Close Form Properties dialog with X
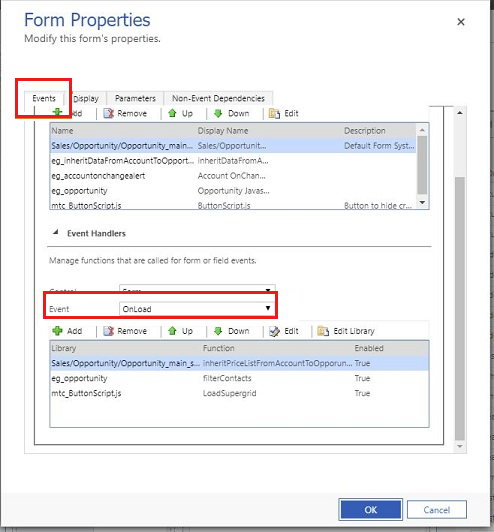 [460, 22]
